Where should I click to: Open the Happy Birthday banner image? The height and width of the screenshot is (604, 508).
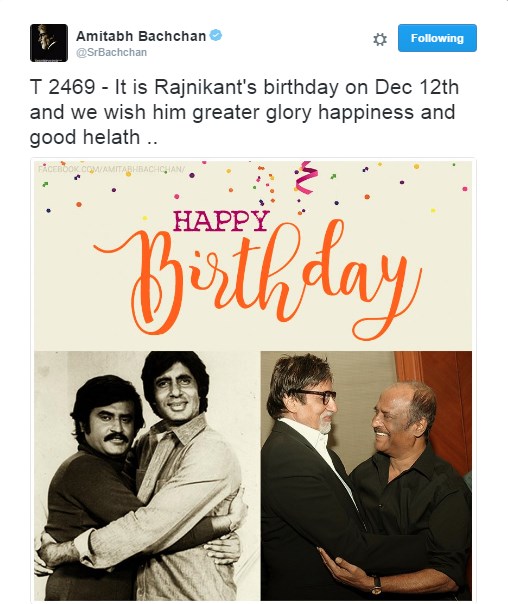[x=253, y=255]
